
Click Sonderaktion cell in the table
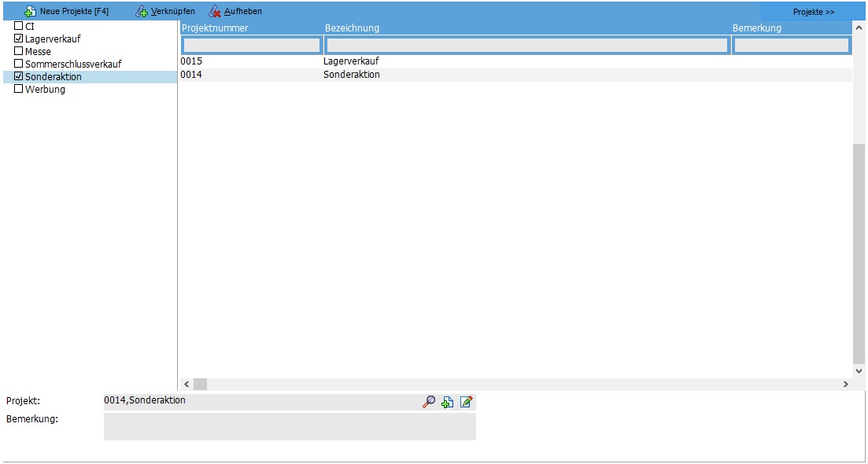click(x=352, y=75)
